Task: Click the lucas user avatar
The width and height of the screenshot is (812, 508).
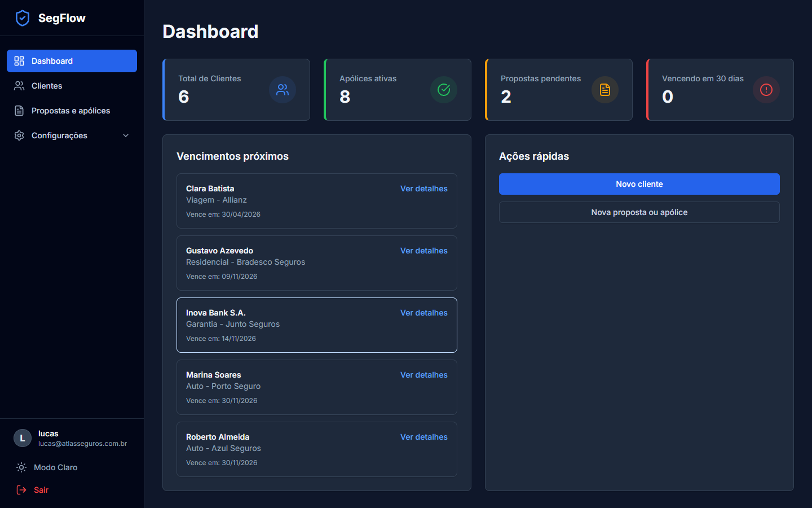Action: click(x=23, y=438)
